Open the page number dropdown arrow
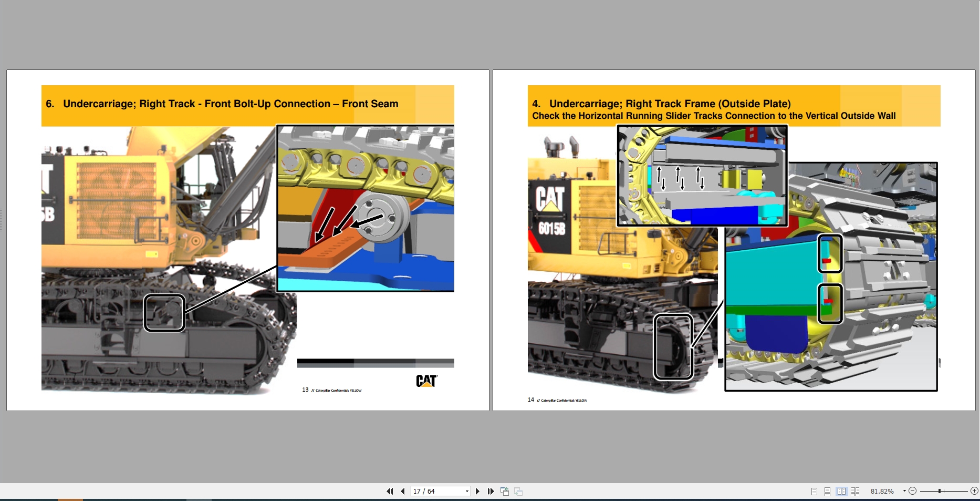 pos(466,491)
